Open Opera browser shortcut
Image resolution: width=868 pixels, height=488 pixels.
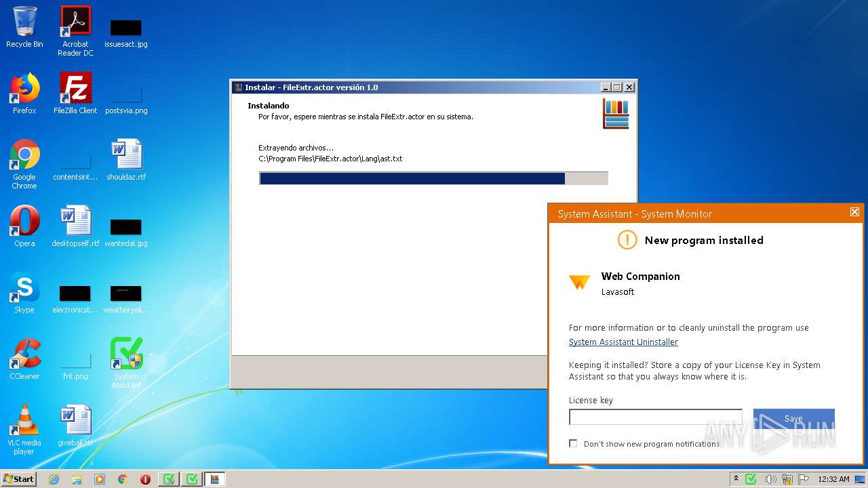pyautogui.click(x=24, y=226)
